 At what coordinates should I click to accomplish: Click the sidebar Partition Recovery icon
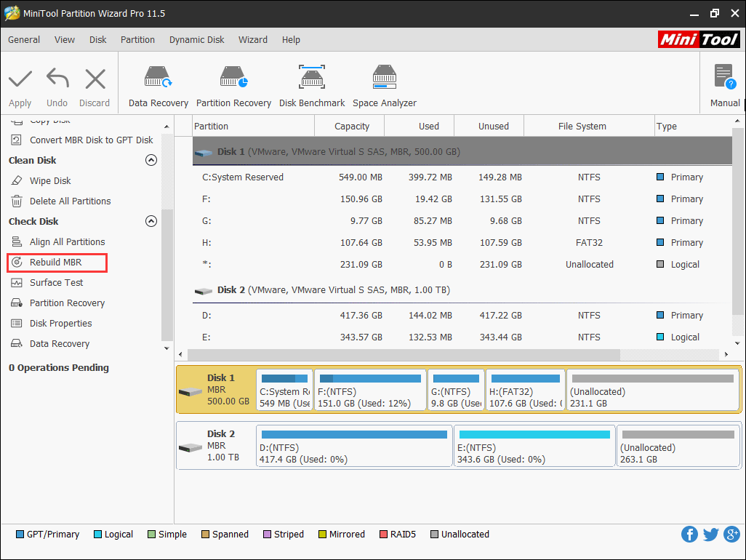[x=17, y=303]
